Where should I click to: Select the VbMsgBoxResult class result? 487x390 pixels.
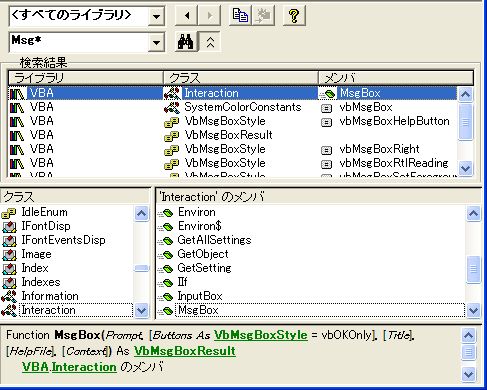point(229,135)
